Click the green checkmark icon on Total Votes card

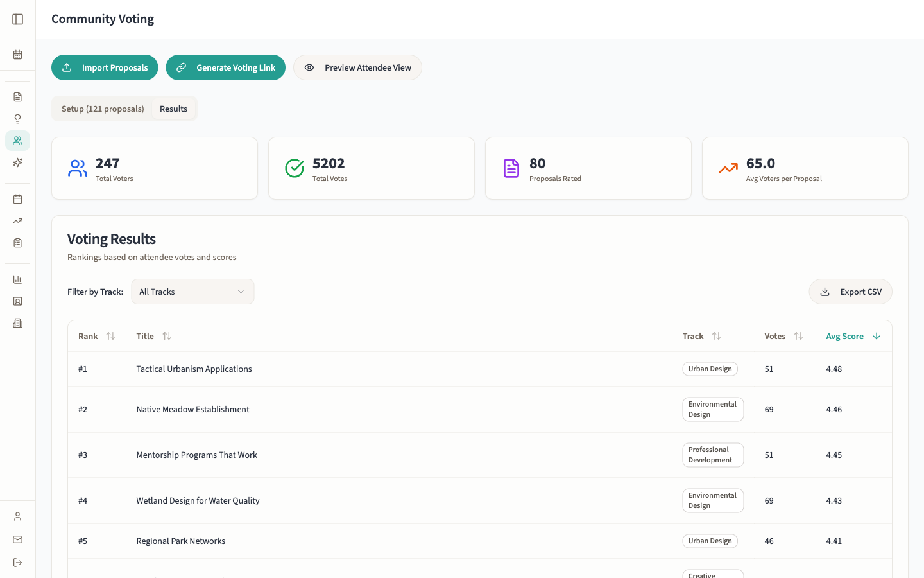pyautogui.click(x=295, y=168)
